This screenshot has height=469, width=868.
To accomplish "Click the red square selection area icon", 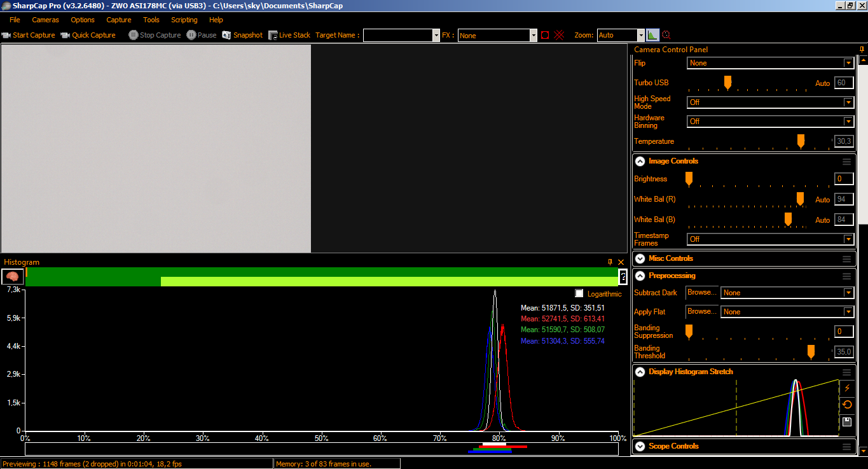I will click(545, 36).
